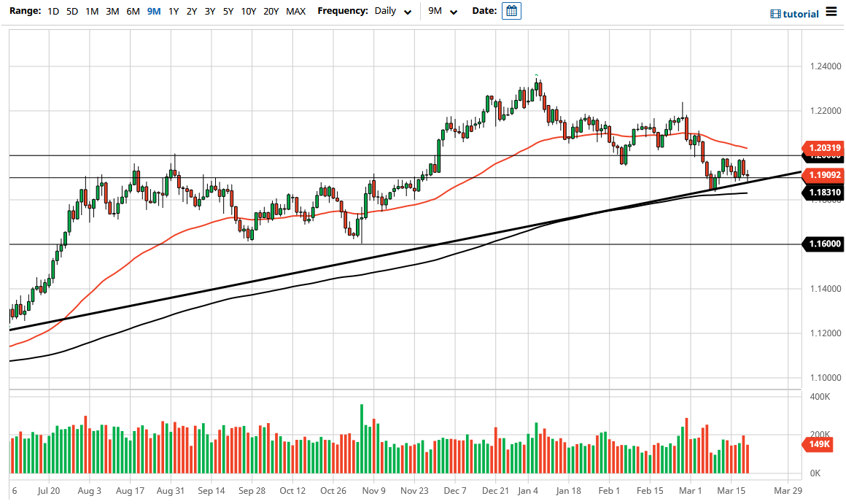This screenshot has width=846, height=504.
Task: Click the 1.14000 axis value
Action: click(826, 289)
